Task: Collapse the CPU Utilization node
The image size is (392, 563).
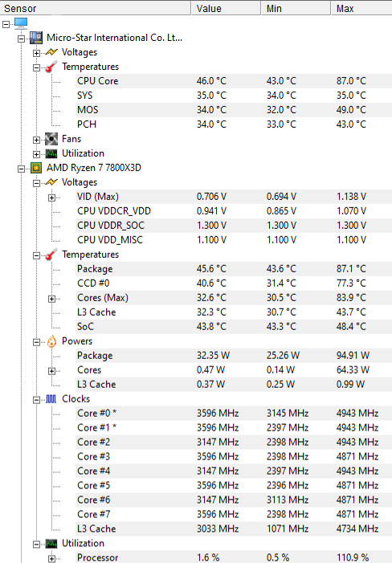Action: coord(36,545)
